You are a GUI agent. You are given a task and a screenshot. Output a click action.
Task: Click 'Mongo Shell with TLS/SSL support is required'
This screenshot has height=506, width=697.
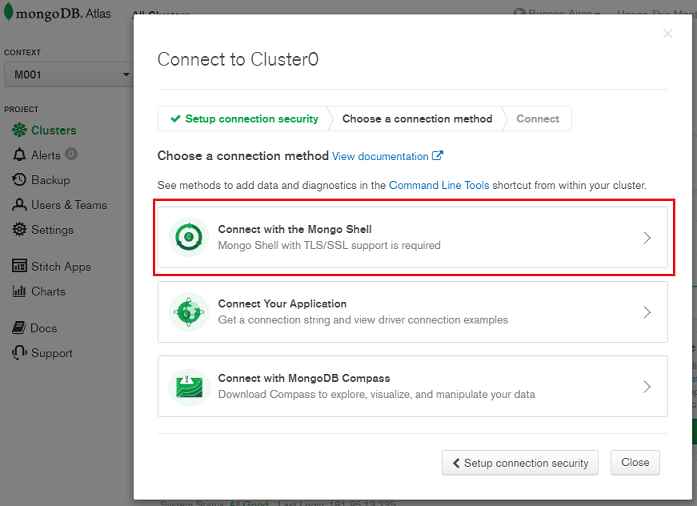point(329,245)
